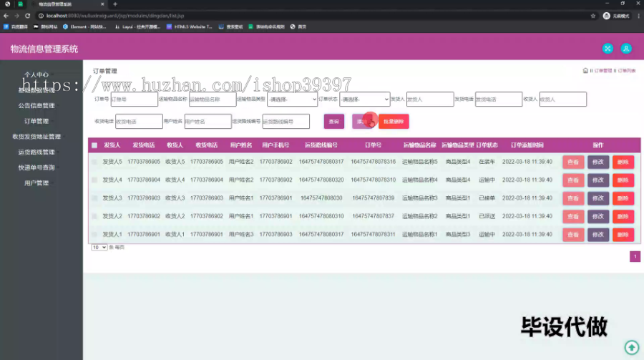Image resolution: width=644 pixels, height=360 pixels.
Task: Click 查看 for the 发货人1 row
Action: [x=573, y=234]
